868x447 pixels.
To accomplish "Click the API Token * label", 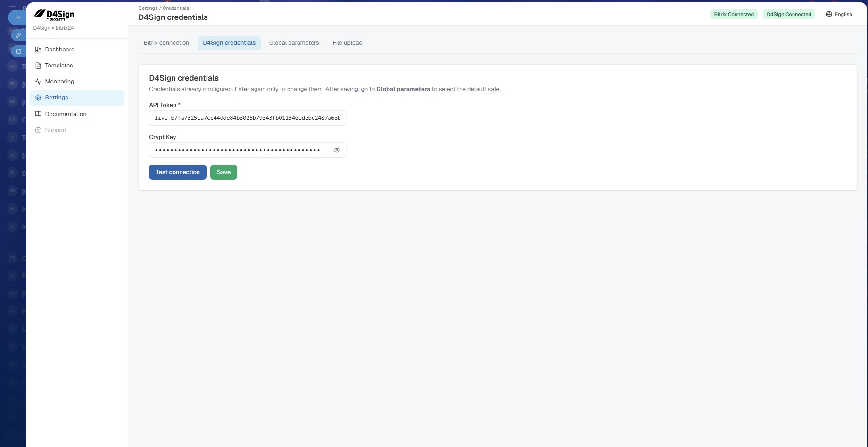I will 165,105.
